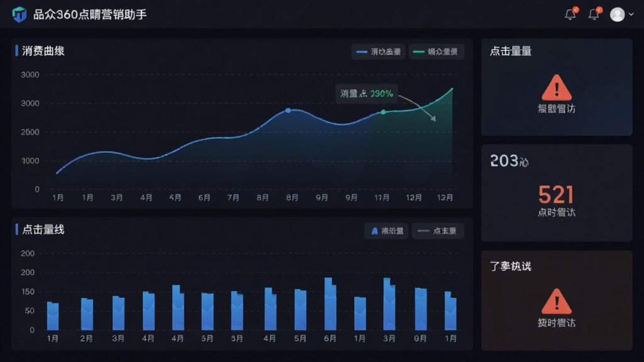644x362 pixels.
Task: Click the app logo icon in the header
Action: (19, 14)
